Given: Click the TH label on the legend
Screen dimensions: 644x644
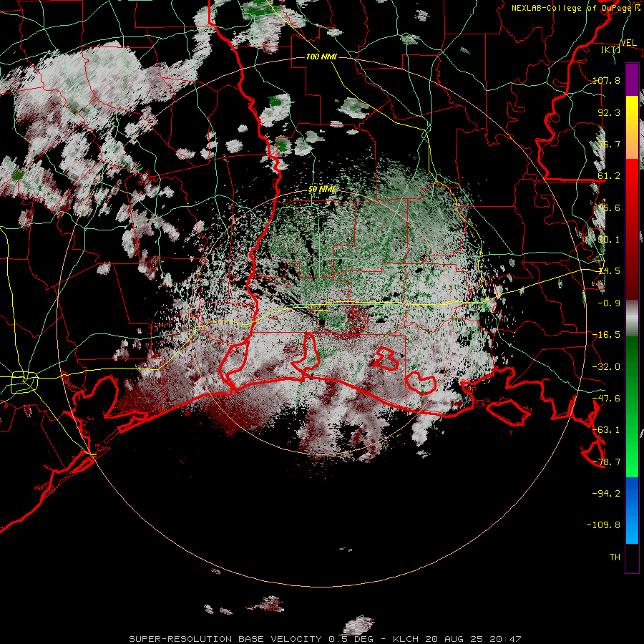Looking at the screenshot, I should tap(615, 557).
